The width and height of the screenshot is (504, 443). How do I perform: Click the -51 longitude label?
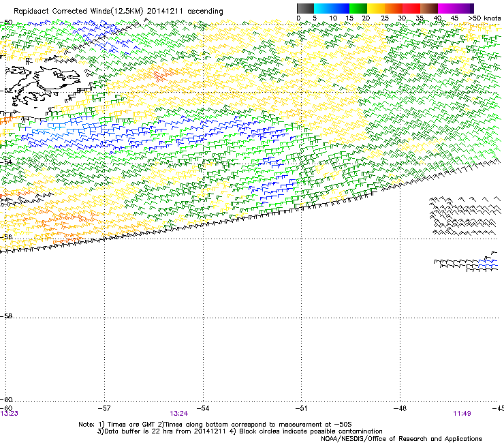(x=301, y=408)
